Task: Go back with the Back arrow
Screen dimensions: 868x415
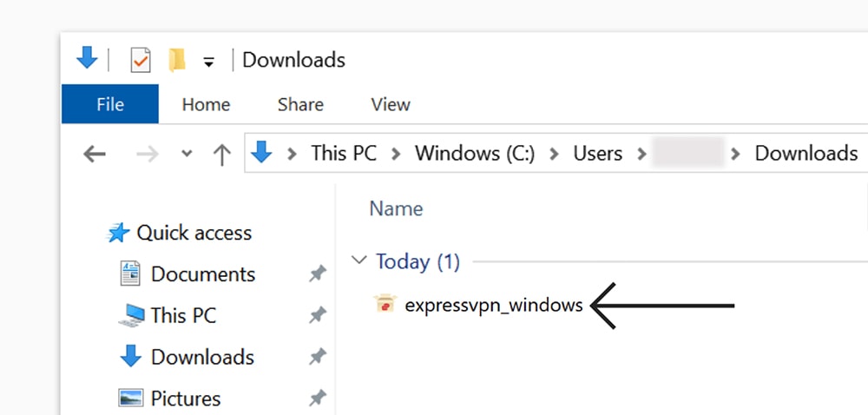Action: (95, 154)
